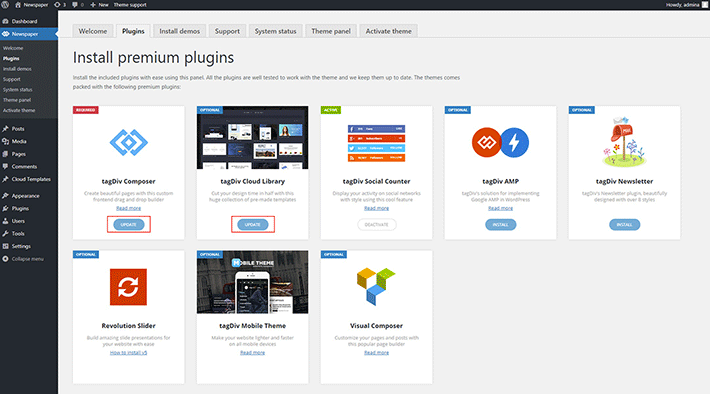The image size is (710, 394).
Task: Open Dashboard from the sidebar
Action: click(24, 21)
